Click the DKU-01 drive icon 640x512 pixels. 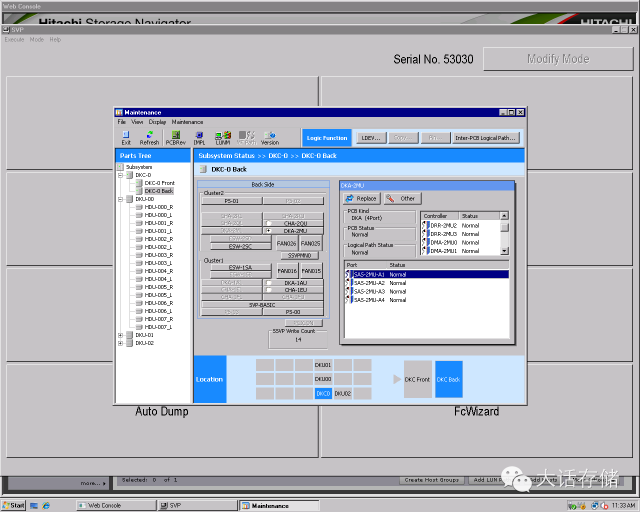click(129, 335)
